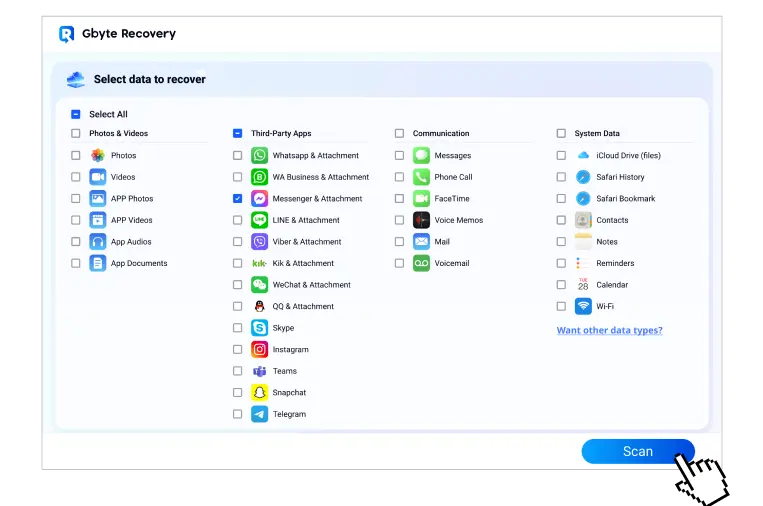
Task: Click the APP Videos icon
Action: pos(98,220)
